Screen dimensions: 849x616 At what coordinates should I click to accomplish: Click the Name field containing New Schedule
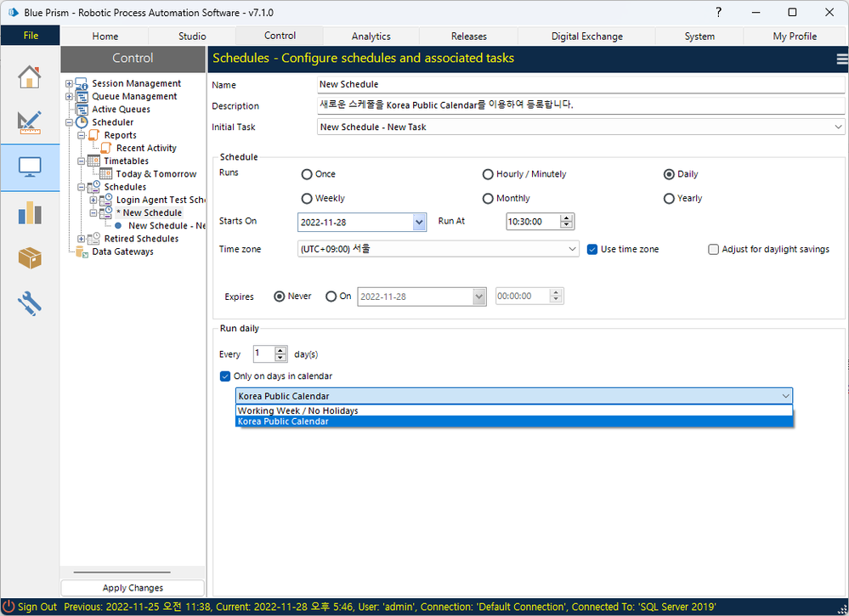580,84
